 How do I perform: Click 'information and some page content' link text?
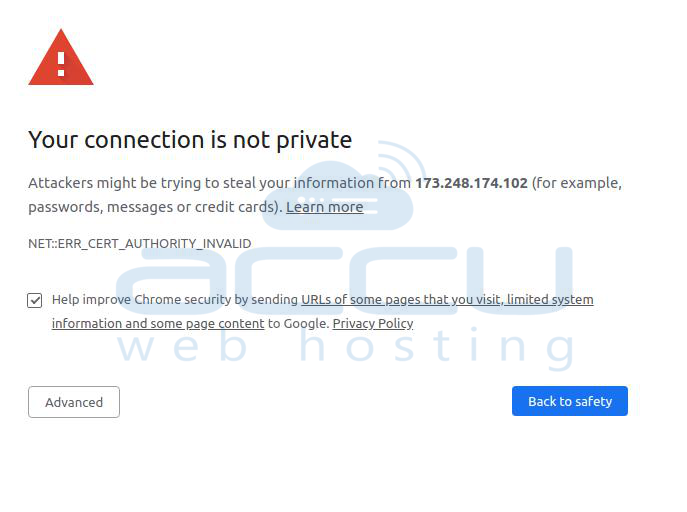(158, 324)
